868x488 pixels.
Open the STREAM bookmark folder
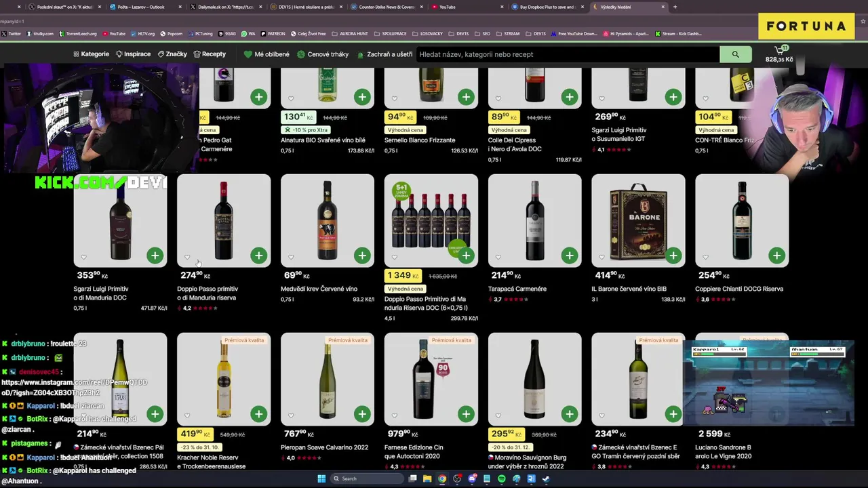[x=508, y=33]
